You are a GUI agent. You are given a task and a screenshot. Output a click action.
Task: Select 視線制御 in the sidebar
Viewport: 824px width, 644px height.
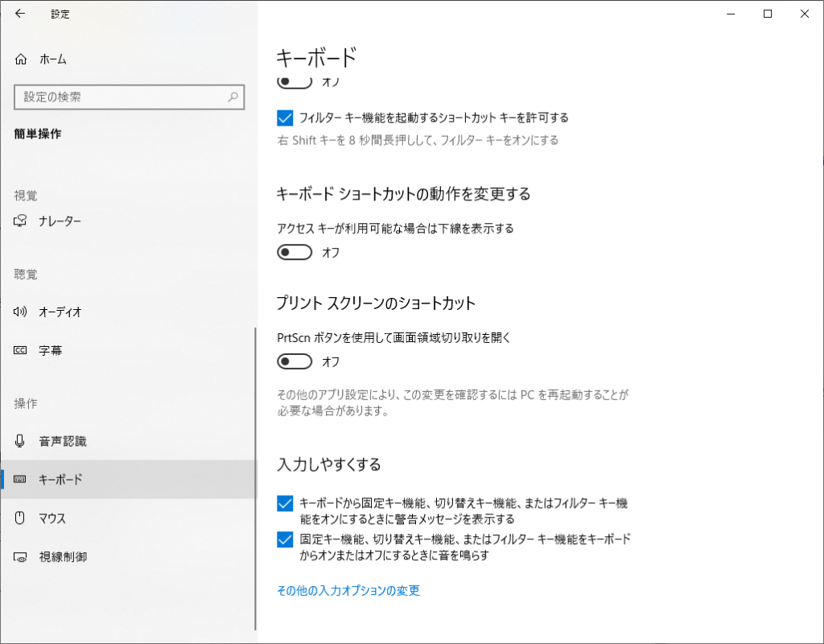point(129,557)
